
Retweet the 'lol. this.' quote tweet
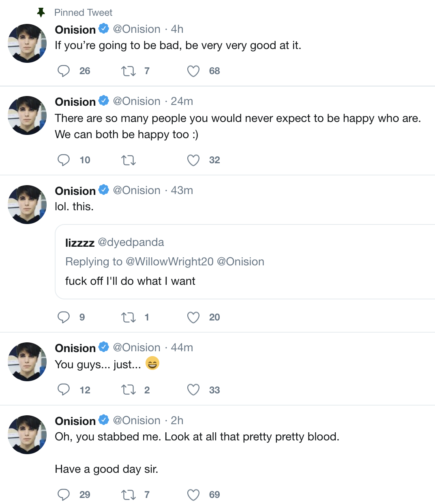129,318
